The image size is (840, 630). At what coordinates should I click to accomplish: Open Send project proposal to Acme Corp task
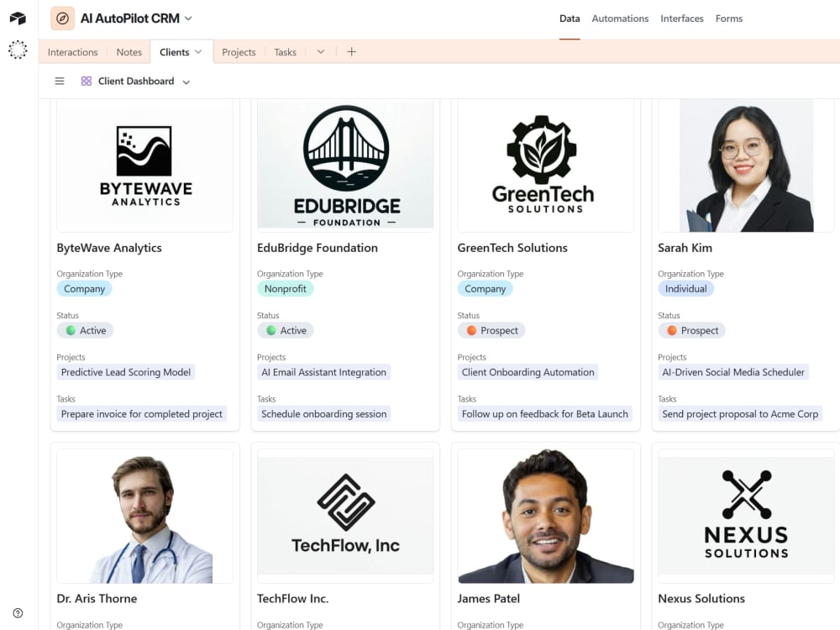740,414
